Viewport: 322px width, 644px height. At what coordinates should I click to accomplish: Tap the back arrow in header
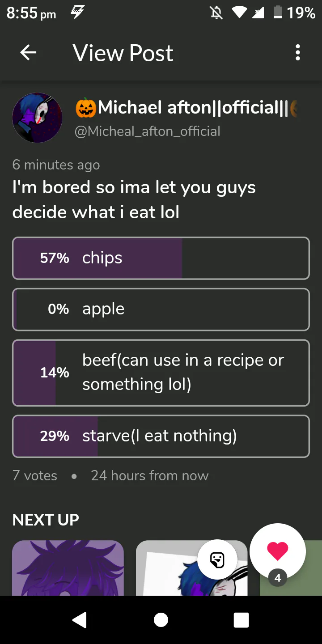tap(28, 53)
